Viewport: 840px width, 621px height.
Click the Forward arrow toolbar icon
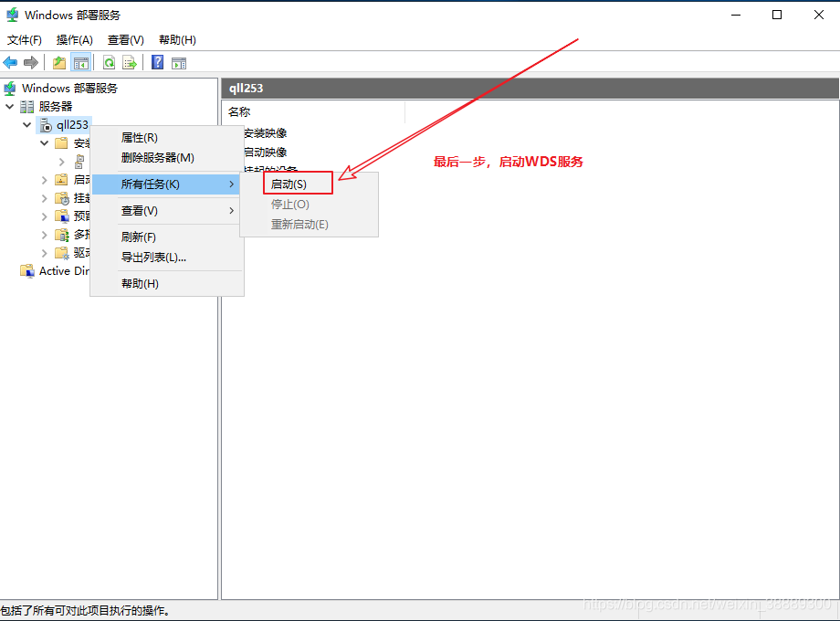pos(30,62)
